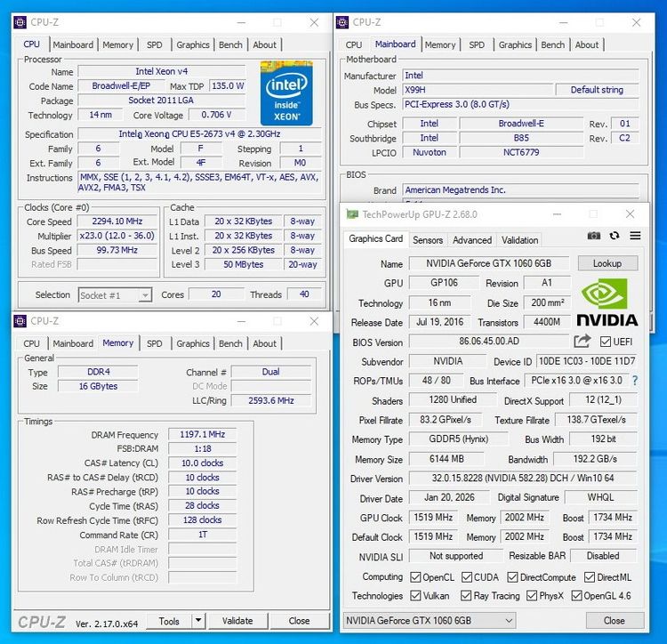Click the CAS# Latency value 10.0 clocks

(x=202, y=463)
